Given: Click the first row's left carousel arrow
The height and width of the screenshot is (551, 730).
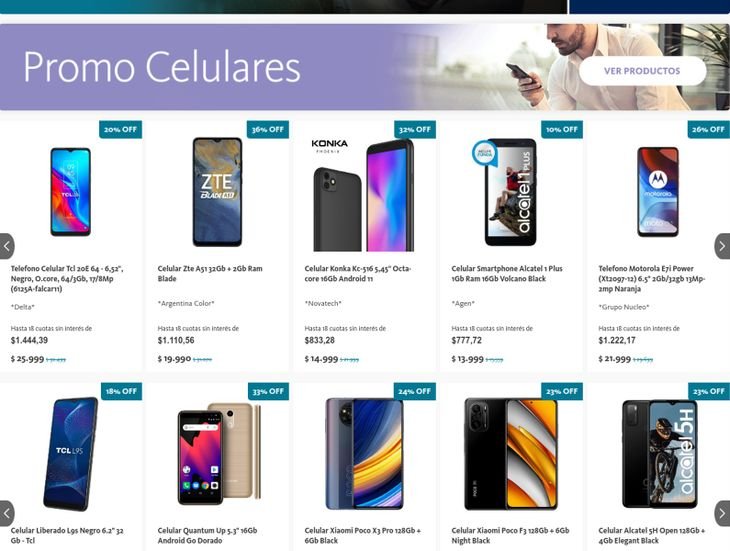Looking at the screenshot, I should pyautogui.click(x=7, y=246).
